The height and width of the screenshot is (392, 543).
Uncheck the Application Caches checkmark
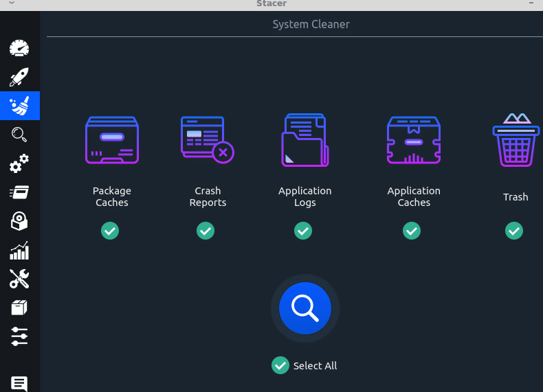point(412,231)
